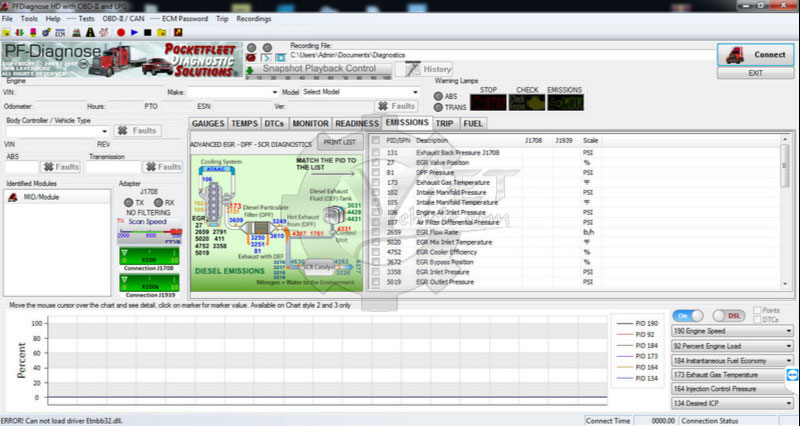Click the EXIT button
This screenshot has width=800, height=426.
[x=756, y=73]
